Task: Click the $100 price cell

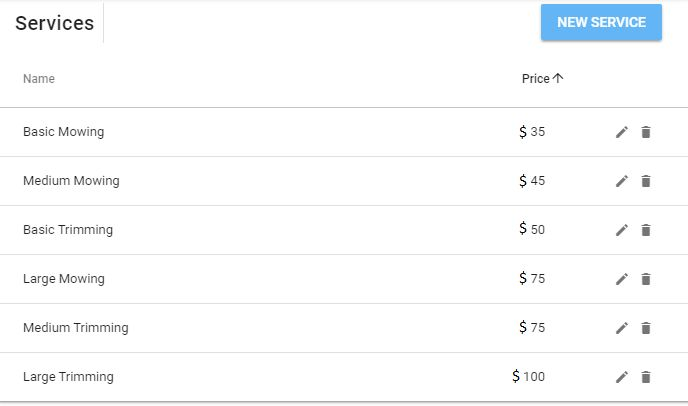Action: 529,377
